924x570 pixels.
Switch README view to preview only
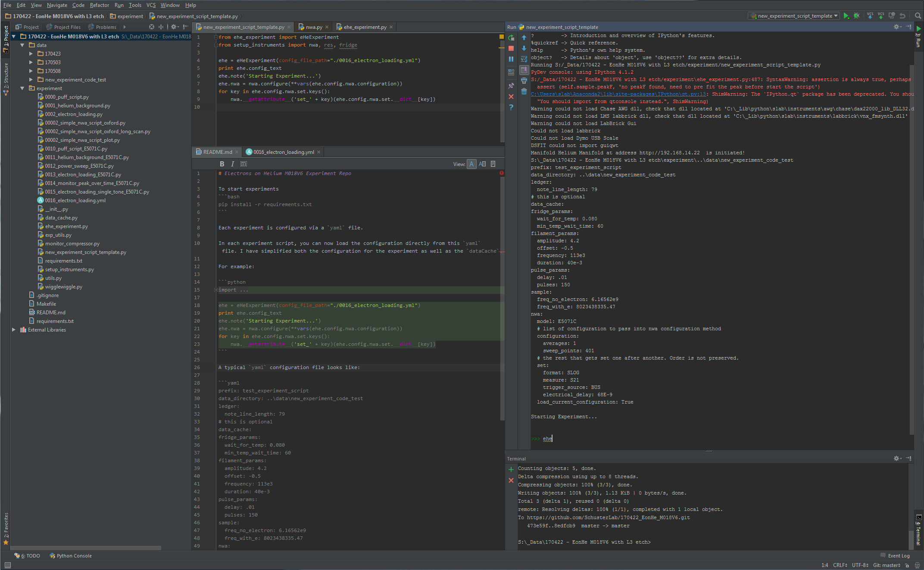(493, 164)
